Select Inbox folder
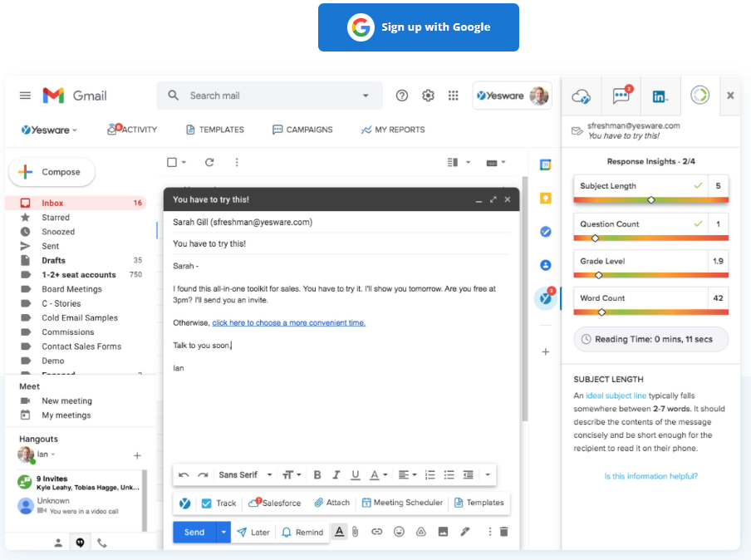This screenshot has width=751, height=560. pos(76,203)
